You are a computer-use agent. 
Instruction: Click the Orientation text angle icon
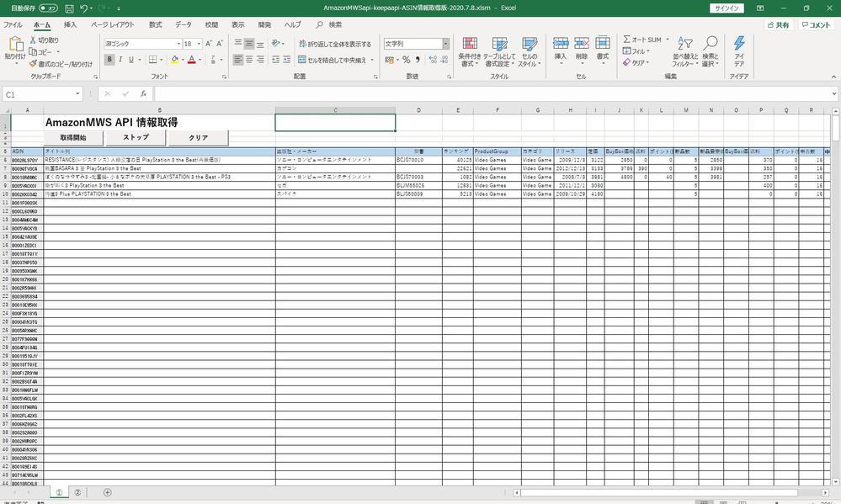(275, 44)
